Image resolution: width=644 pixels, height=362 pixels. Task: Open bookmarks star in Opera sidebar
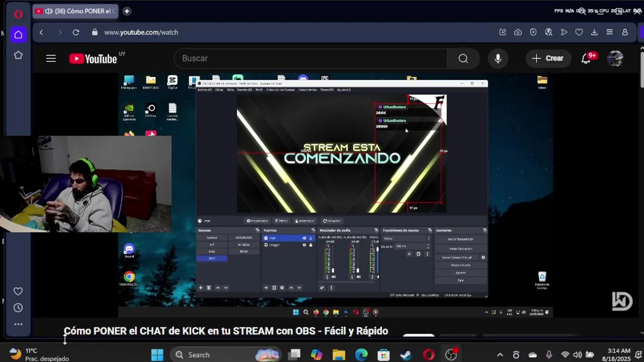18,55
